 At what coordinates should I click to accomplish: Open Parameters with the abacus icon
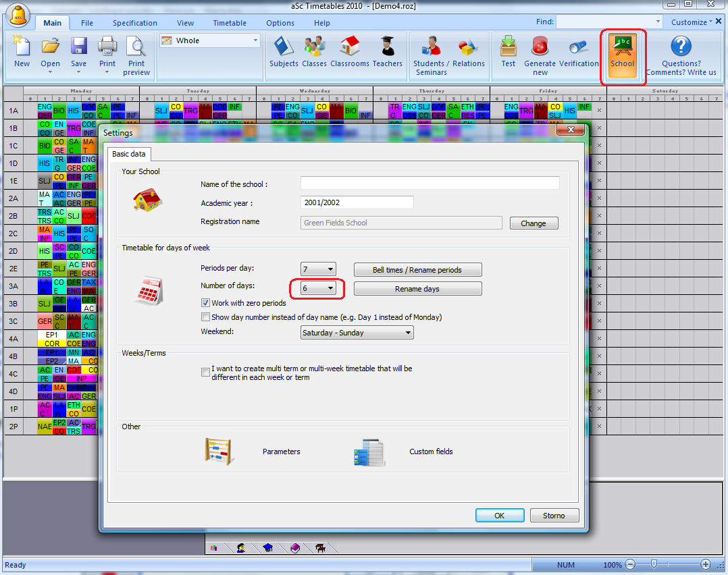click(219, 451)
